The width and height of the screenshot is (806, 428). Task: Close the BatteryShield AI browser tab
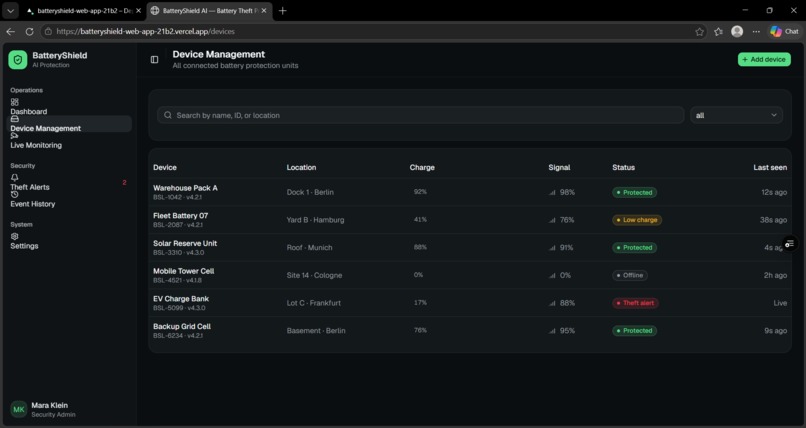point(264,11)
